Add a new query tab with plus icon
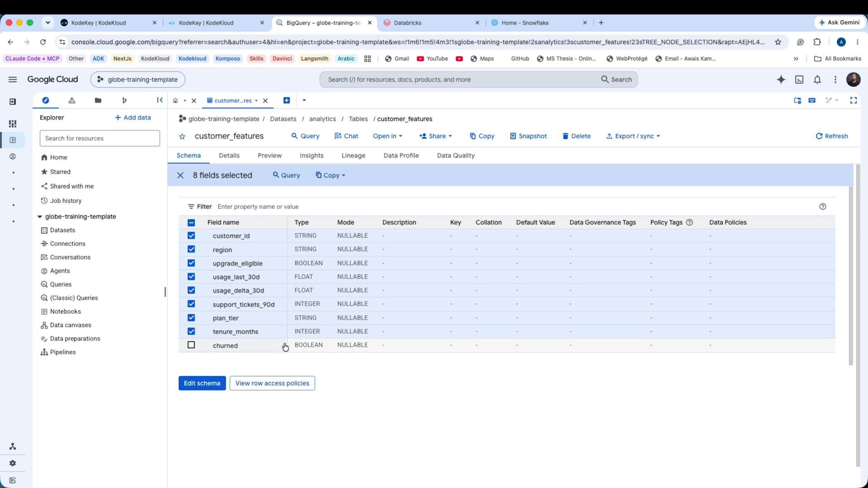868x488 pixels. (287, 100)
